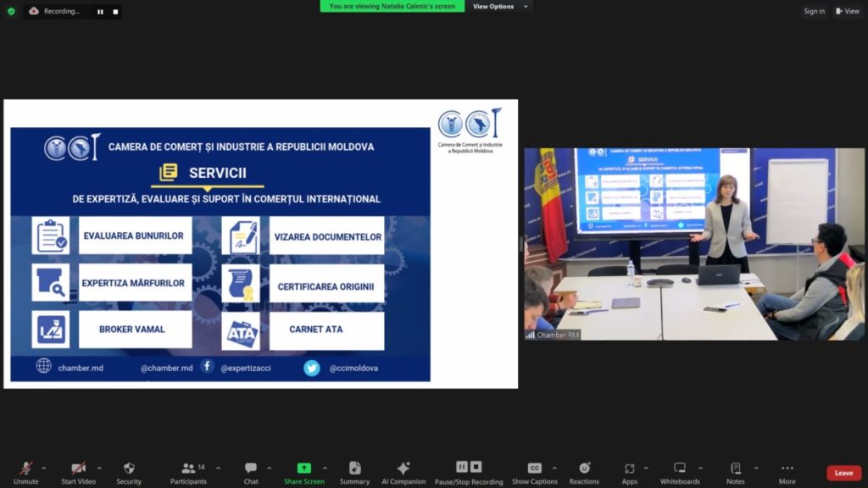Click the @expertizacci handle text
The width and height of the screenshot is (868, 488).
pos(246,368)
